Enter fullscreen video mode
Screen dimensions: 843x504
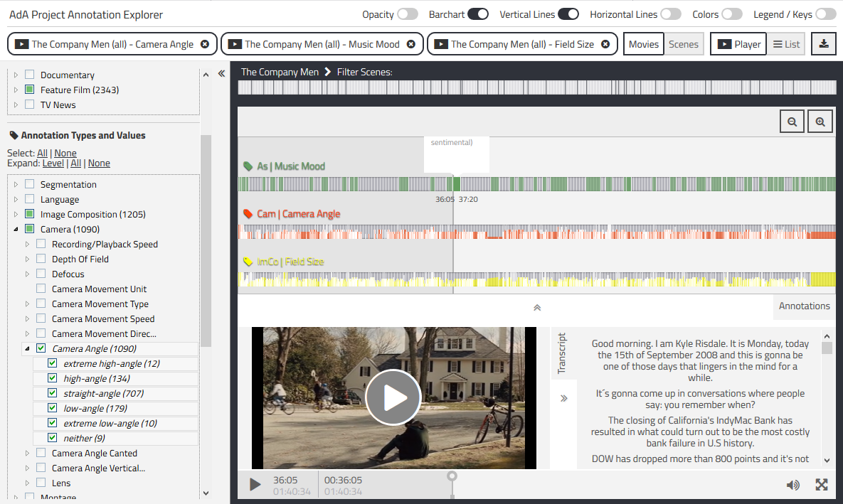point(822,485)
